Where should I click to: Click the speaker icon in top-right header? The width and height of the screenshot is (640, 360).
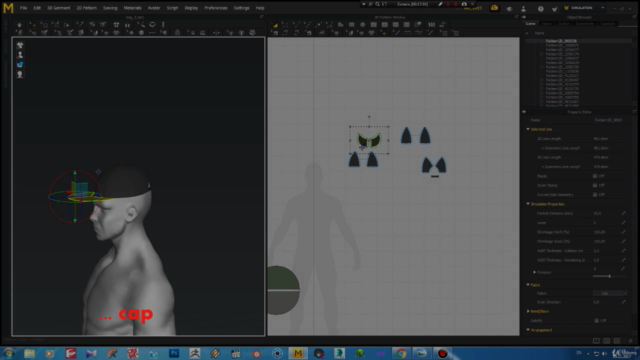pyautogui.click(x=509, y=8)
